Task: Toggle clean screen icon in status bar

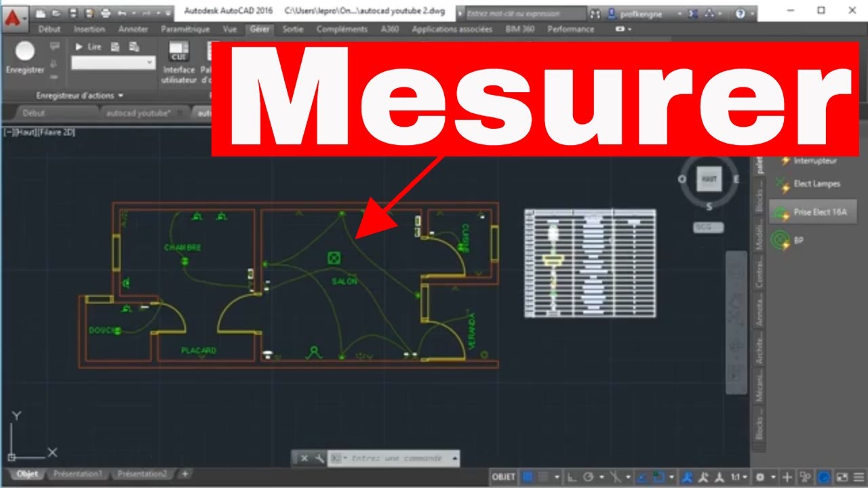Action: coord(842,477)
